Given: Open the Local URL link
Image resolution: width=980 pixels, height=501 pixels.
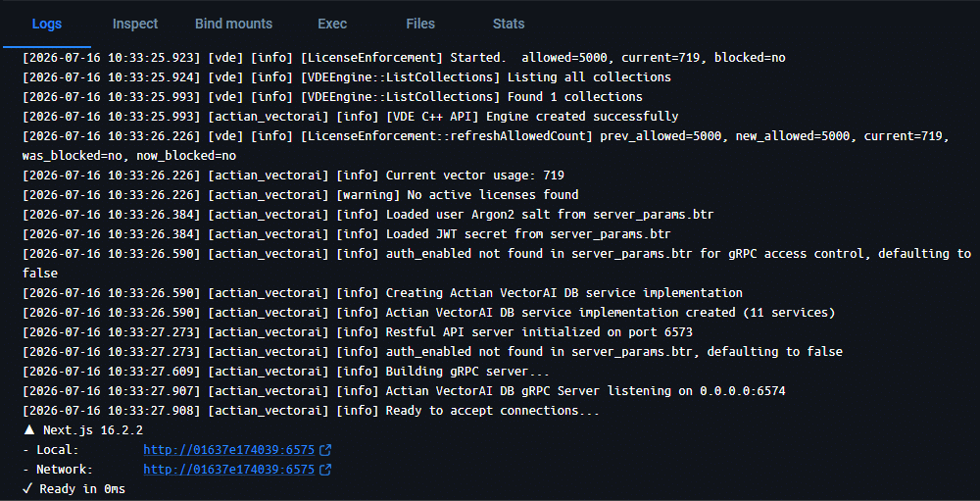Looking at the screenshot, I should click(x=228, y=450).
